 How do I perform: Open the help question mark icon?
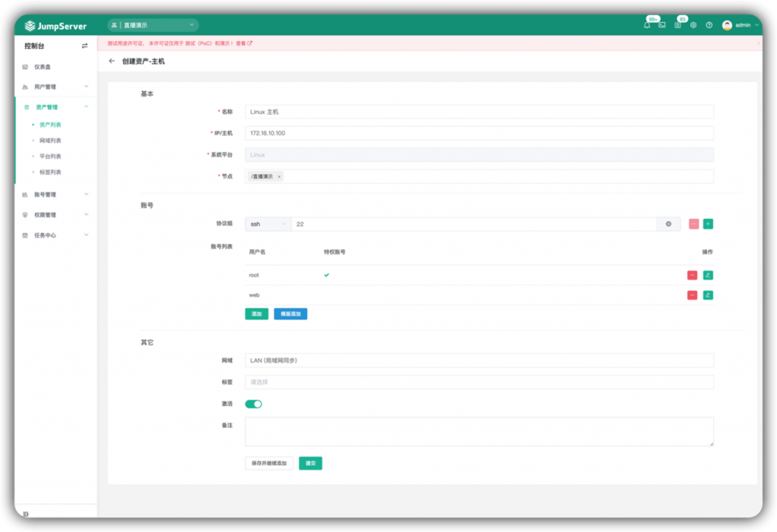click(x=709, y=25)
